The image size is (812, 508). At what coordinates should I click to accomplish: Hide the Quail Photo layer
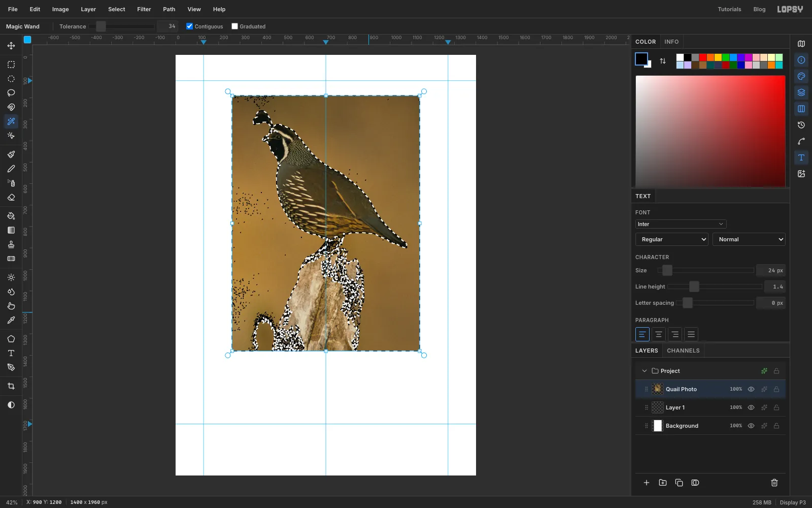tap(751, 389)
